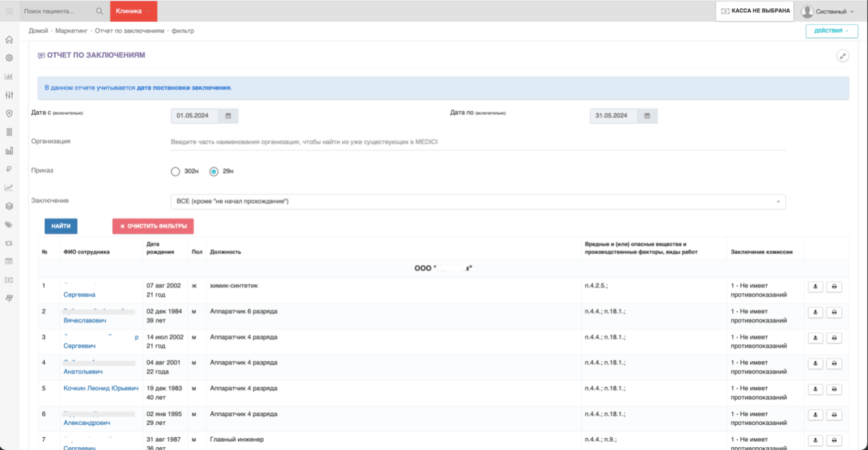
Task: Open the Клиника dropdown tab
Action: (133, 11)
